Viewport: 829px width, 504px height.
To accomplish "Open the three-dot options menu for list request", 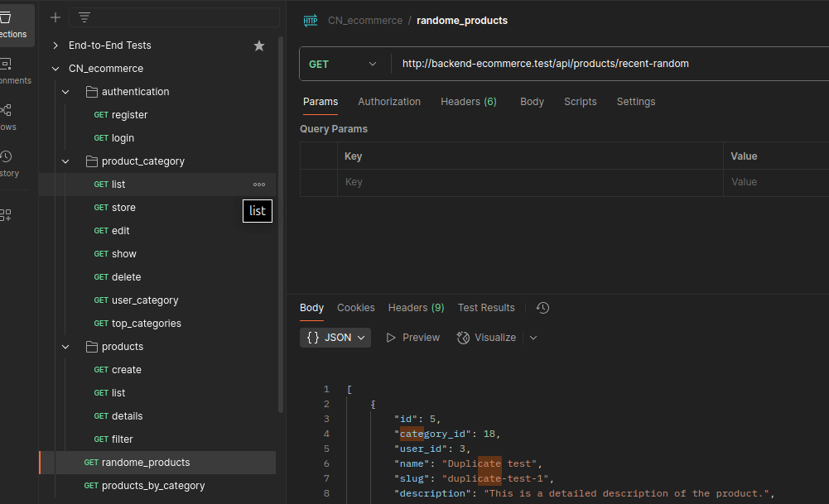I will 259,185.
